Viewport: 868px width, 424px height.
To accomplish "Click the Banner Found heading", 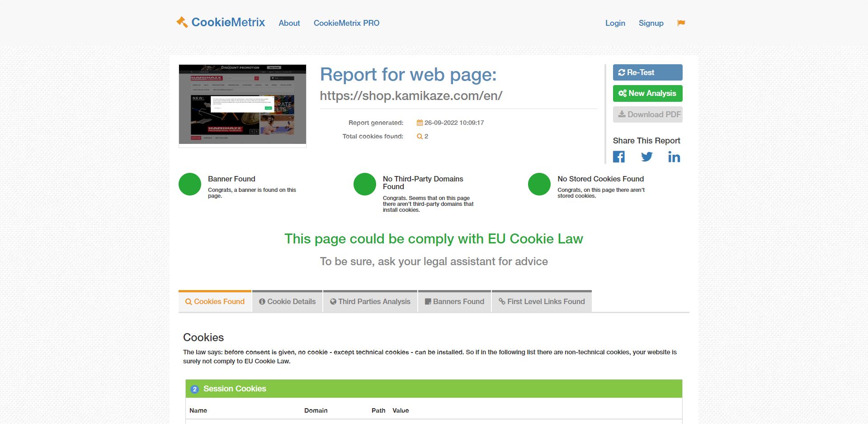I will (x=231, y=179).
